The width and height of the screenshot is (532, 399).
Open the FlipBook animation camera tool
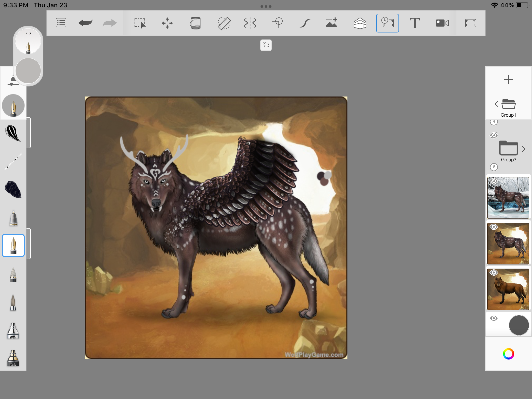442,23
